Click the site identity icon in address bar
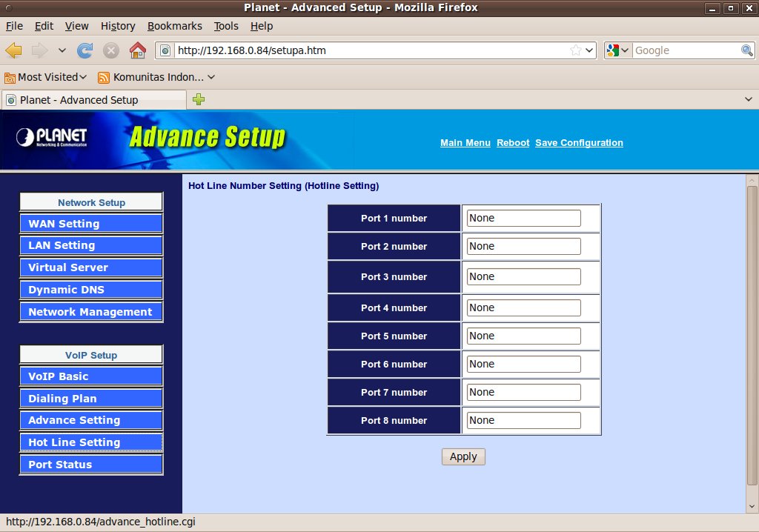The height and width of the screenshot is (532, 759). click(165, 50)
